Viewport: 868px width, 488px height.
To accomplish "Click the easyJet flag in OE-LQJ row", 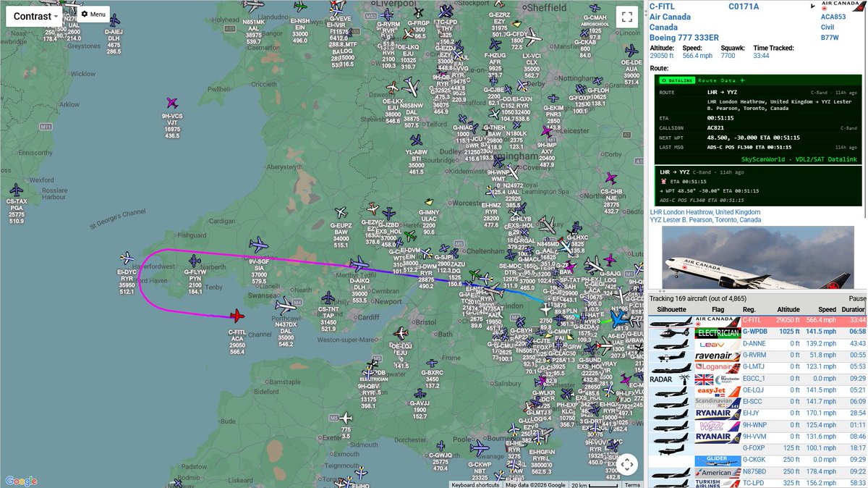I will [718, 390].
